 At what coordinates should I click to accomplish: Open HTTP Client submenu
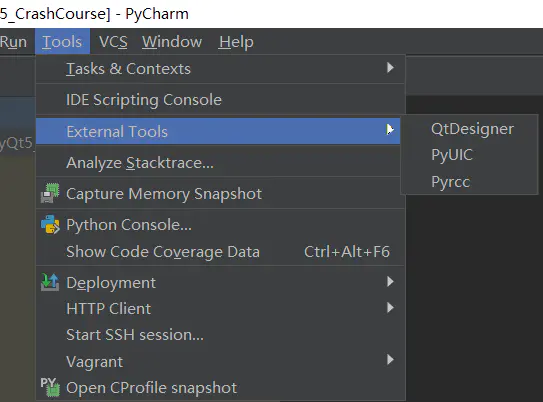221,309
